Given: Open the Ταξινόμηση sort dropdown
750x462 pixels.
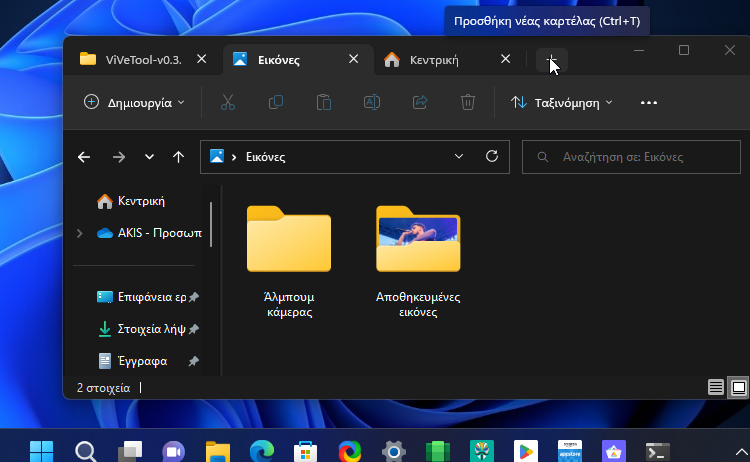Looking at the screenshot, I should click(x=561, y=102).
